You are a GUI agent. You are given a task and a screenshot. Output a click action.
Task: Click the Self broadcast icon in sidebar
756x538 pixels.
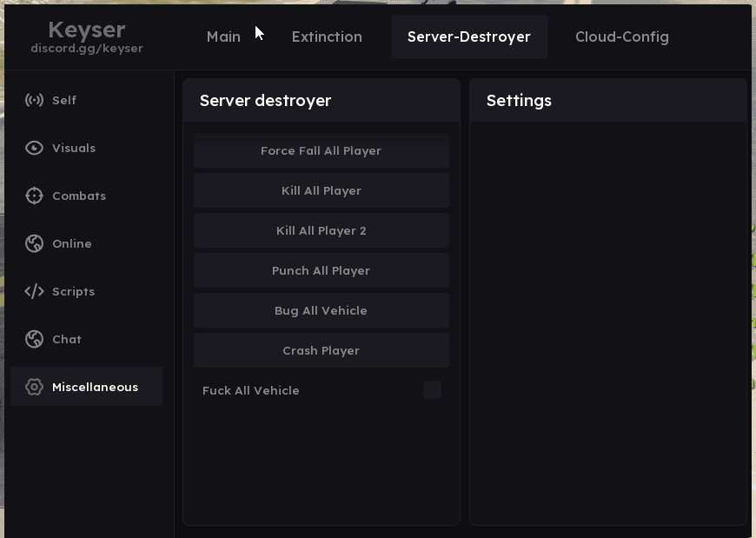(x=34, y=100)
